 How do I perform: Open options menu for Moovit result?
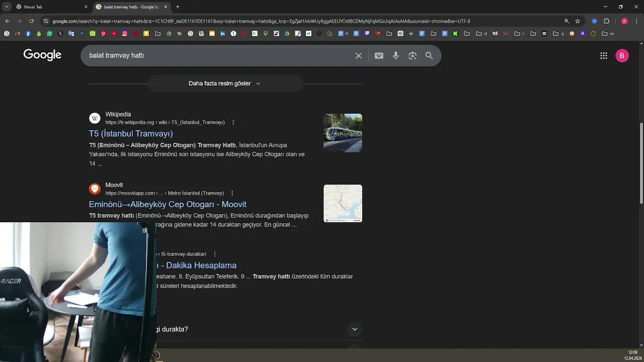coord(232,193)
